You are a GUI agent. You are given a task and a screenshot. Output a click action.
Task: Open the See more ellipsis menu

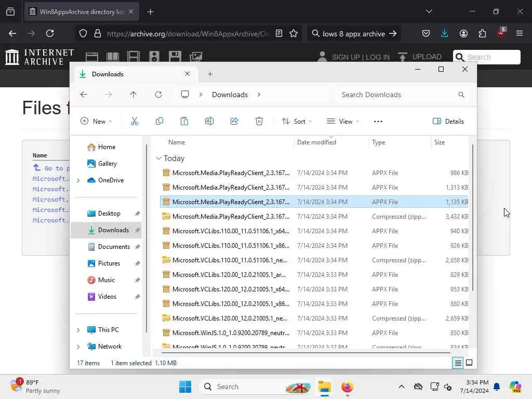tap(378, 122)
